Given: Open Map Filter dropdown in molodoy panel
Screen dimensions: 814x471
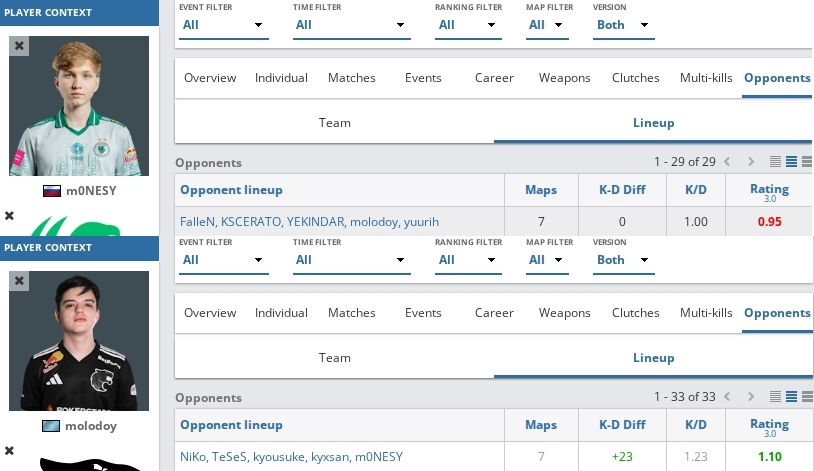Looking at the screenshot, I should 547,260.
